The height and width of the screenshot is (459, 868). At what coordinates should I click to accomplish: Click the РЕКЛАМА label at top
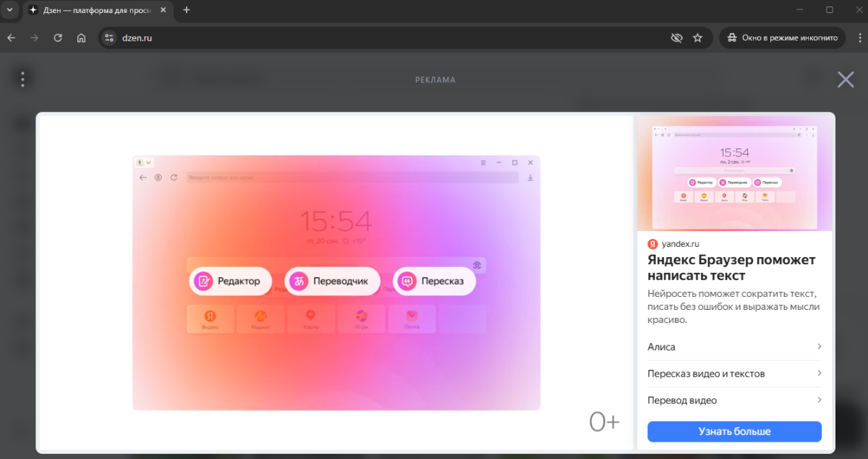(435, 80)
